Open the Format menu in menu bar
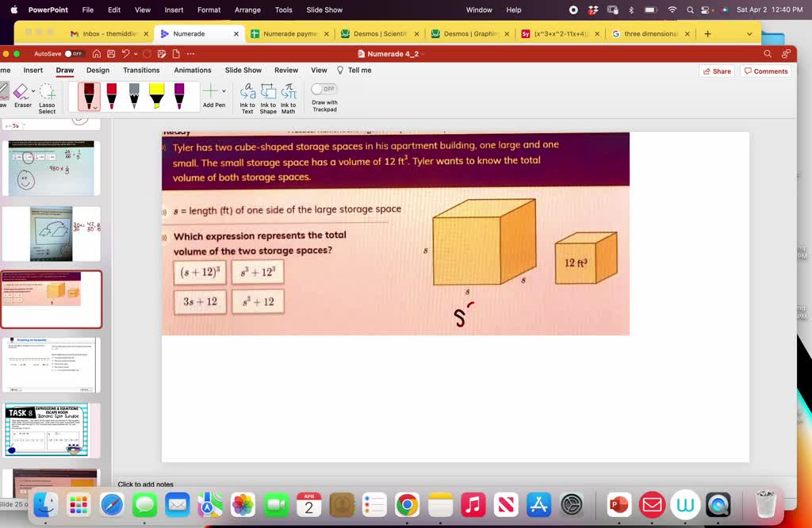 coord(209,10)
